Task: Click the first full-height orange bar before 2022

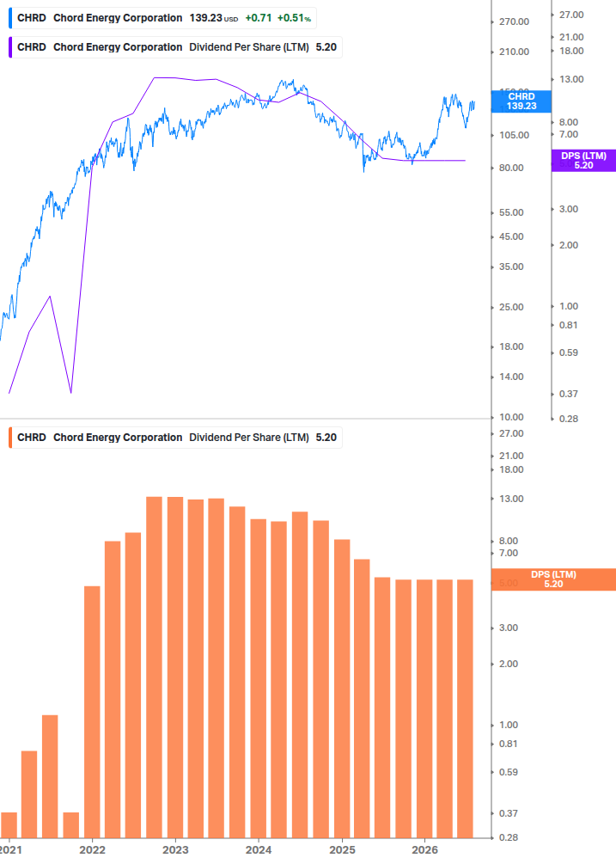Action: click(x=92, y=712)
